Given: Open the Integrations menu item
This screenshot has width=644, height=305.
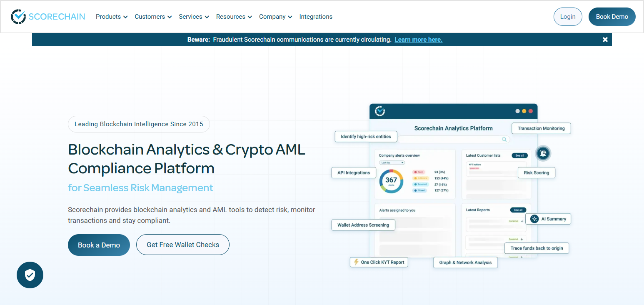Looking at the screenshot, I should click(316, 17).
